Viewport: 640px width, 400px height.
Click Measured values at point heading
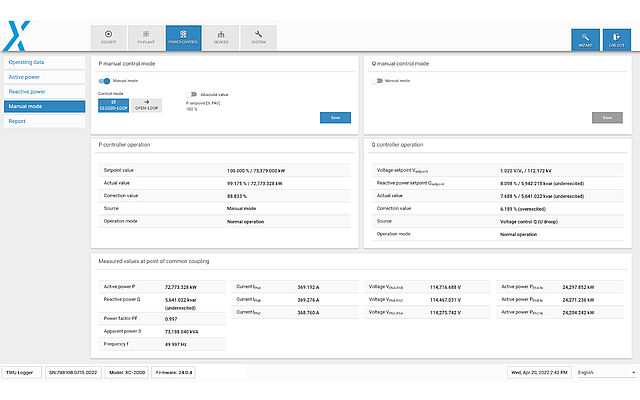coord(154,261)
